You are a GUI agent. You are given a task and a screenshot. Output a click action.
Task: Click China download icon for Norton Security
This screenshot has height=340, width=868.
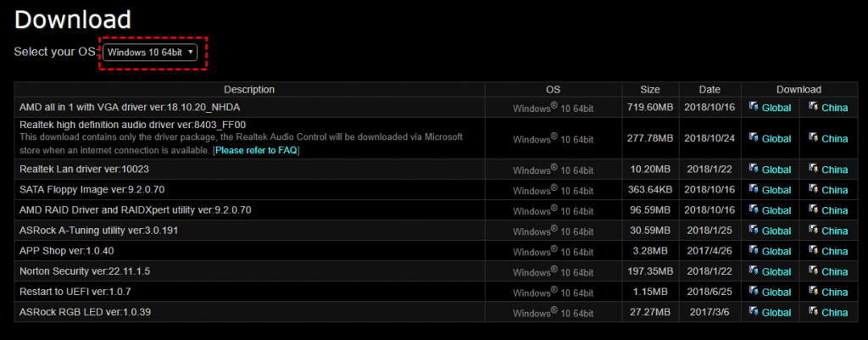(813, 270)
